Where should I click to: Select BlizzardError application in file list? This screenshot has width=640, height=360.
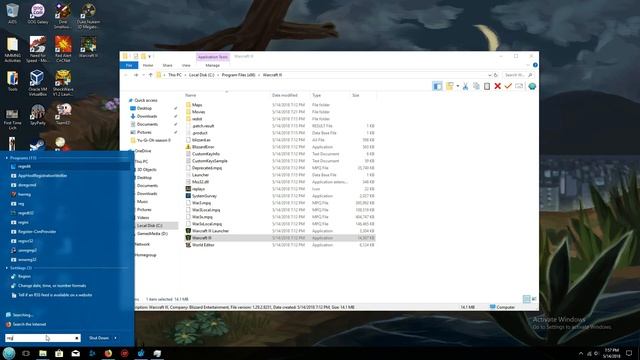pos(203,147)
